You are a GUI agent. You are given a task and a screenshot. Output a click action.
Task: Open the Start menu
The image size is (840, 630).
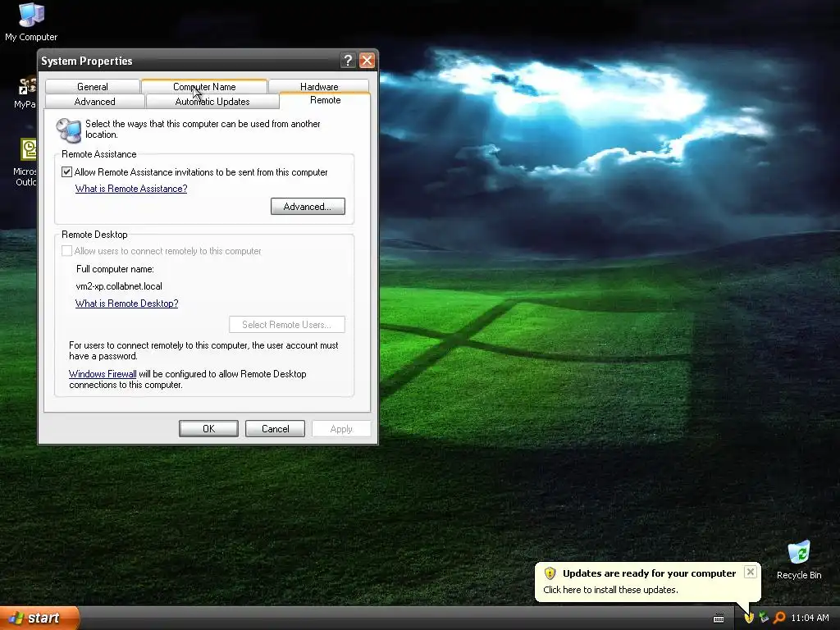pyautogui.click(x=39, y=618)
